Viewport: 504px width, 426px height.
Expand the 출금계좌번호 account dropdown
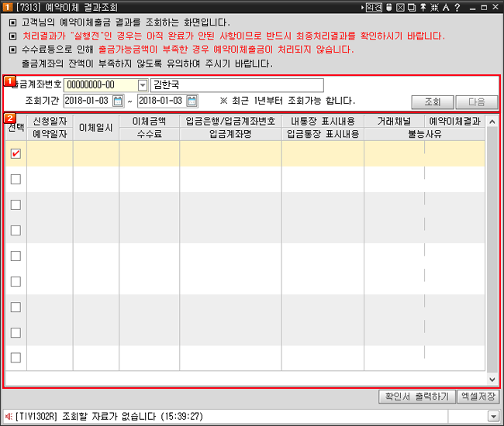pos(142,85)
